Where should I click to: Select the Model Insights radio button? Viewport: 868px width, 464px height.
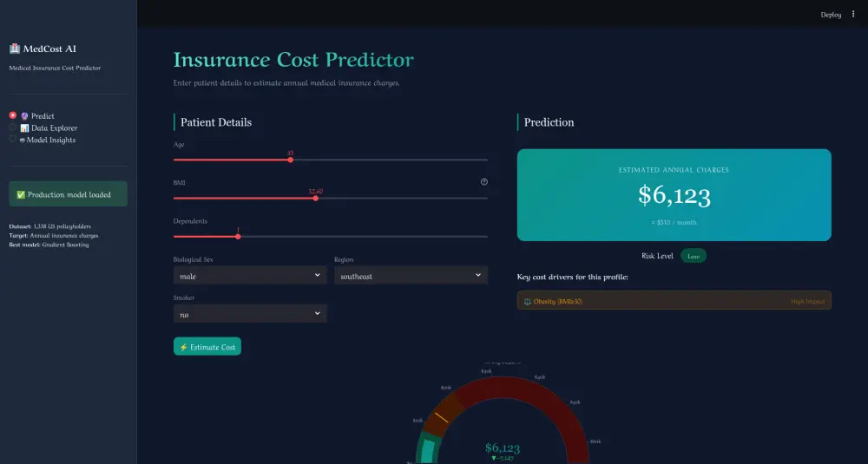[x=13, y=139]
